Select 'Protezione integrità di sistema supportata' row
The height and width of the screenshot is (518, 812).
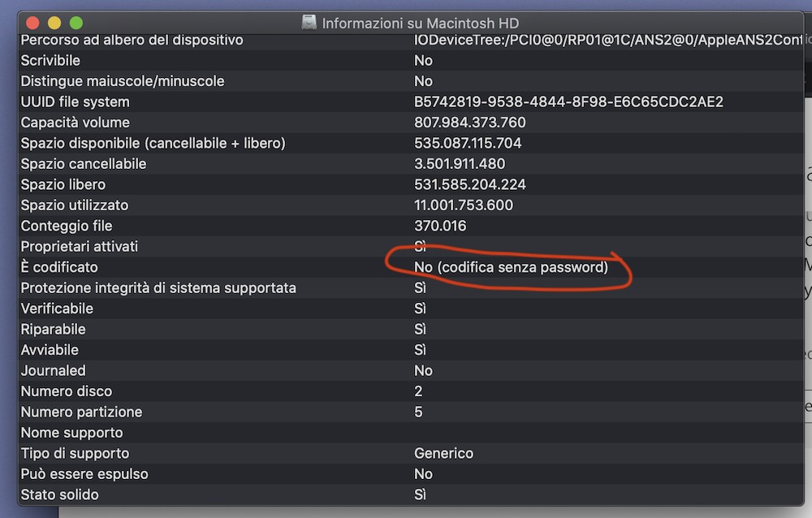coord(158,287)
